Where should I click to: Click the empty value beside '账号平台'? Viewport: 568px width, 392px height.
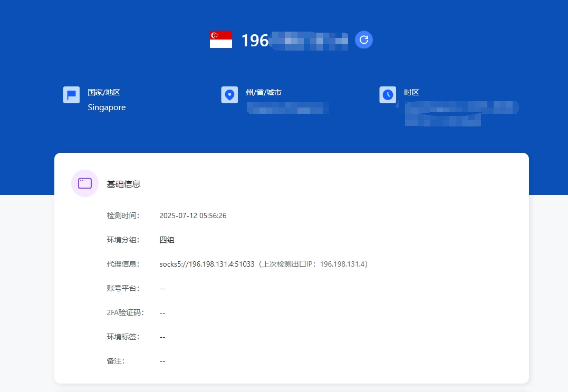point(162,289)
